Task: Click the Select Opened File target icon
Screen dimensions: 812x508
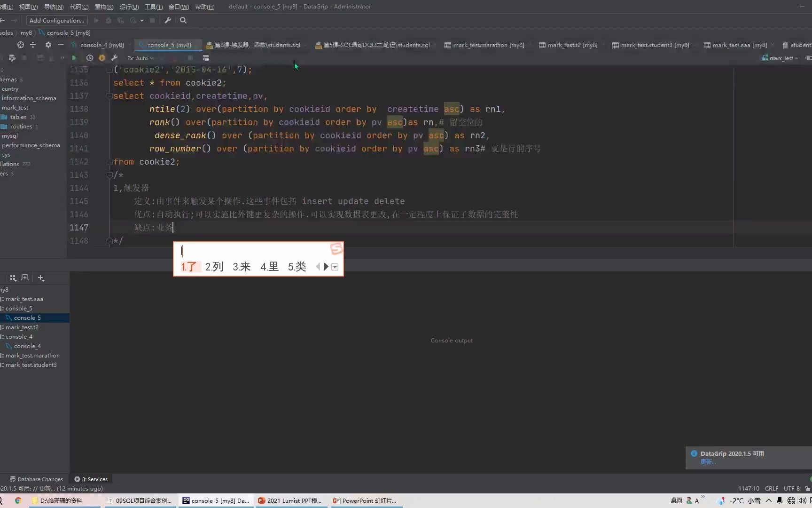Action: 20,45
